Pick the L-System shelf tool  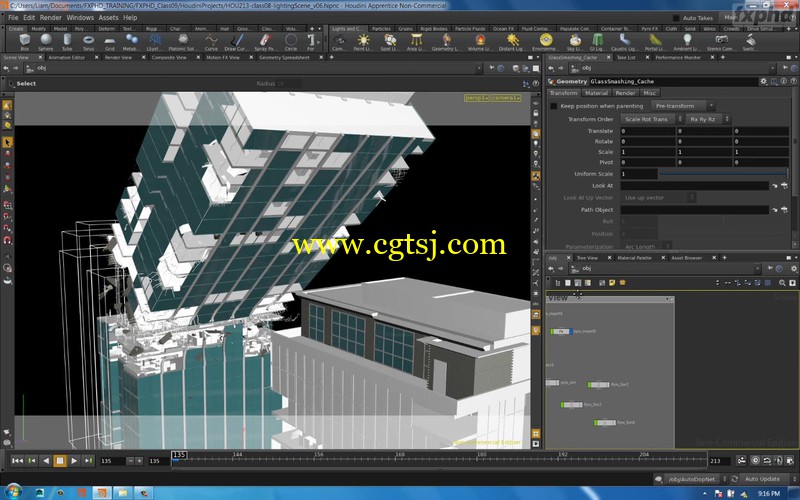[x=155, y=42]
